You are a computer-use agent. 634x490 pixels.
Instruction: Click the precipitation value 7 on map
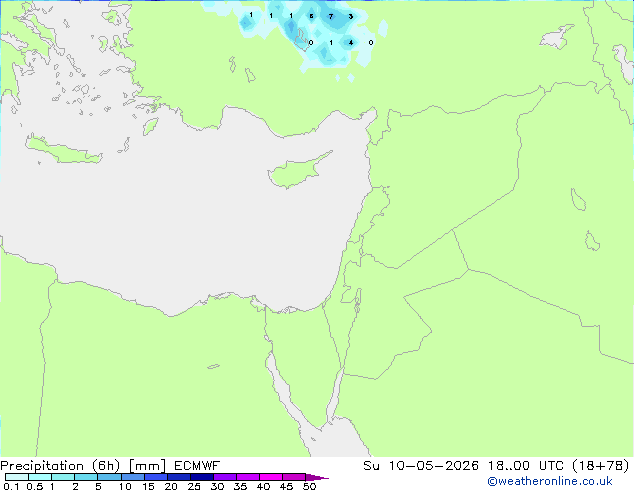[331, 17]
